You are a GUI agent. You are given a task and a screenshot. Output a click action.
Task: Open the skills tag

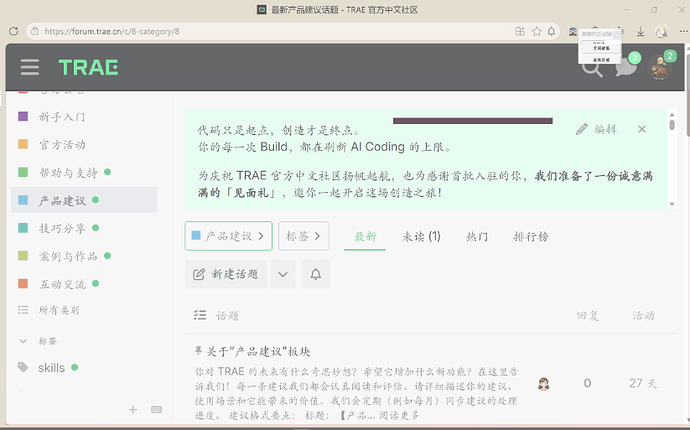[51, 368]
